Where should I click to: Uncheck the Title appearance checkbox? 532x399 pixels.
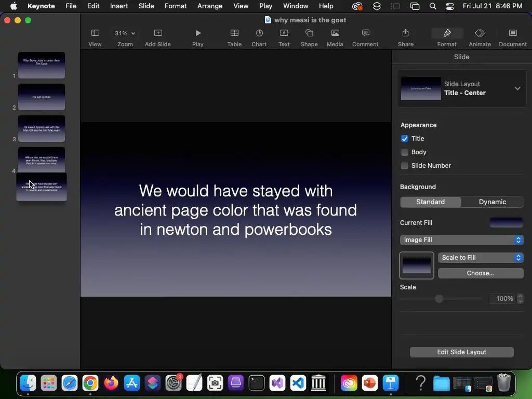[x=404, y=138]
